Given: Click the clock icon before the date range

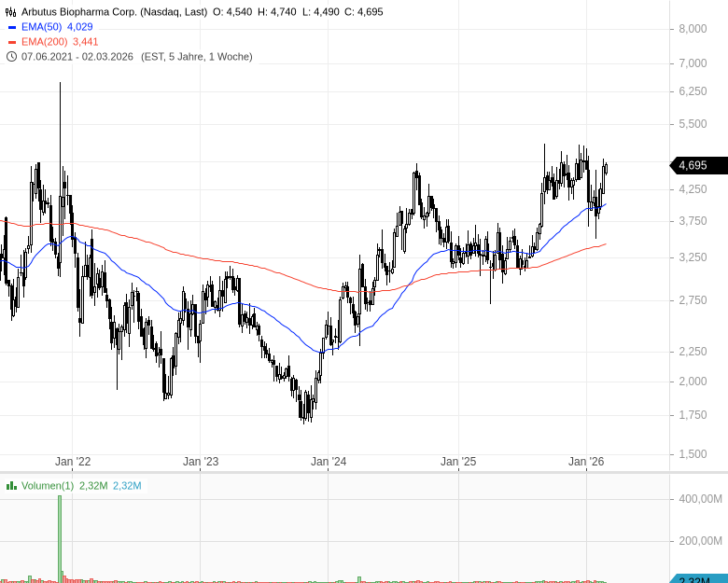Looking at the screenshot, I should (11, 56).
